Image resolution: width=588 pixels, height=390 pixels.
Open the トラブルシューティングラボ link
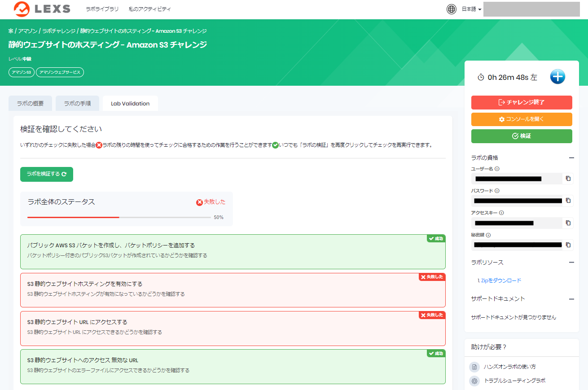pos(515,381)
